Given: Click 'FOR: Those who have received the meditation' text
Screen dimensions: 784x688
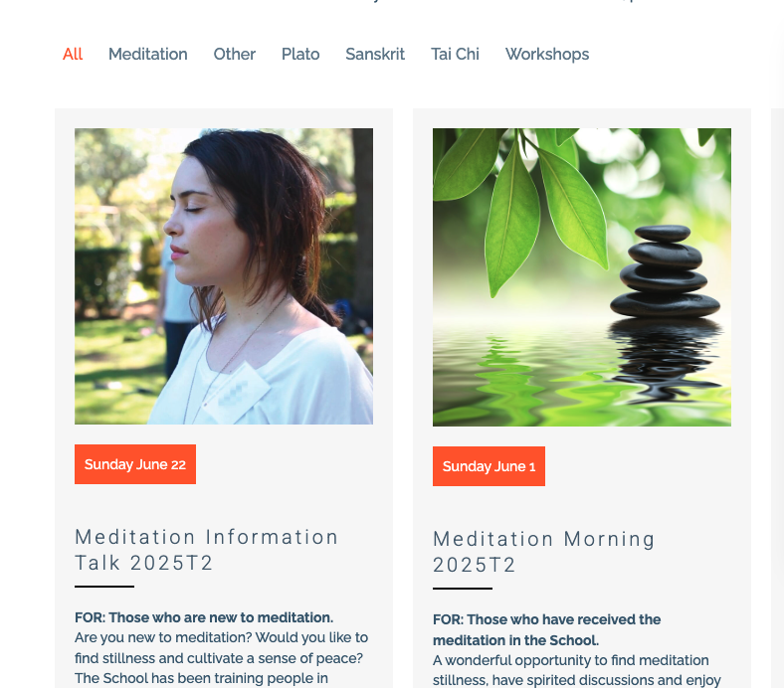Looking at the screenshot, I should pyautogui.click(x=546, y=629).
